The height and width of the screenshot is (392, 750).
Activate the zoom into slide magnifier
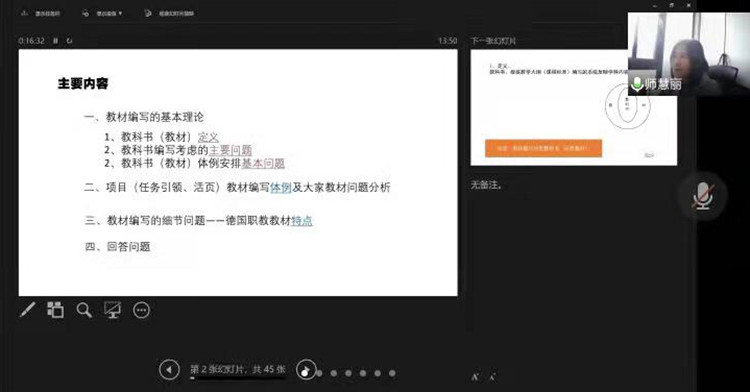pos(84,310)
